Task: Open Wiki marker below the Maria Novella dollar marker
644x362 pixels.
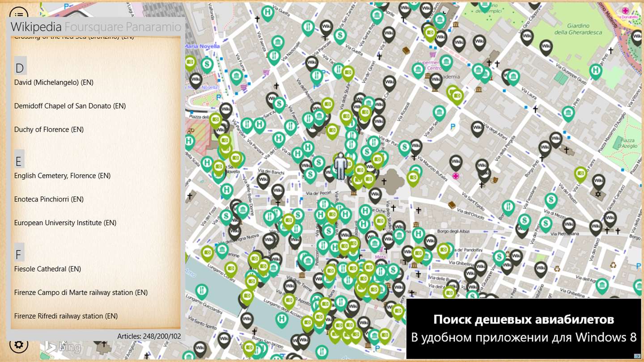Action: (195, 80)
